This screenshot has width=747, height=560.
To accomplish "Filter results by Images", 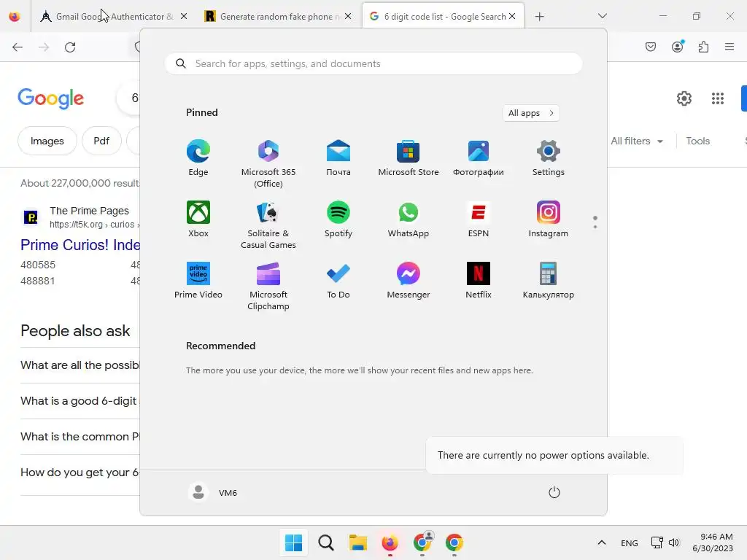I will click(47, 141).
